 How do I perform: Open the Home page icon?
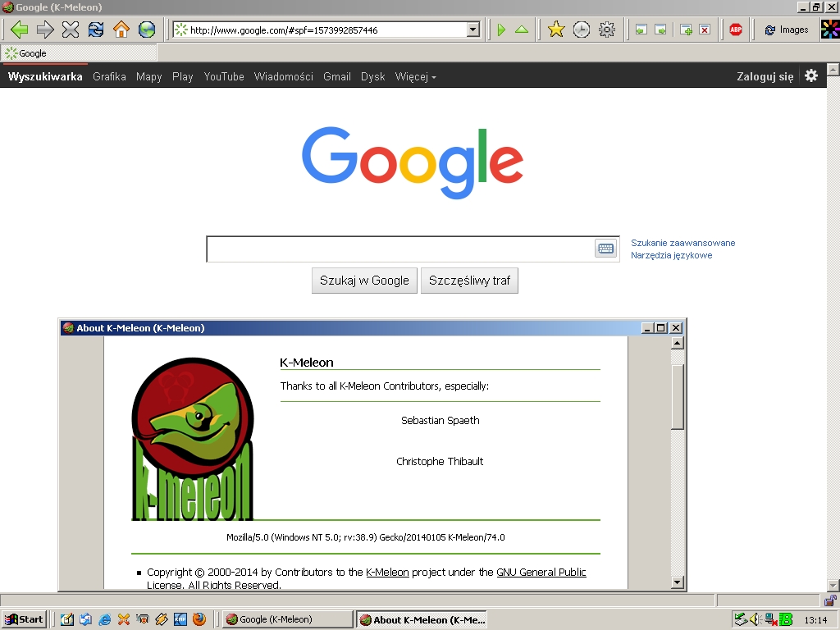tap(121, 30)
